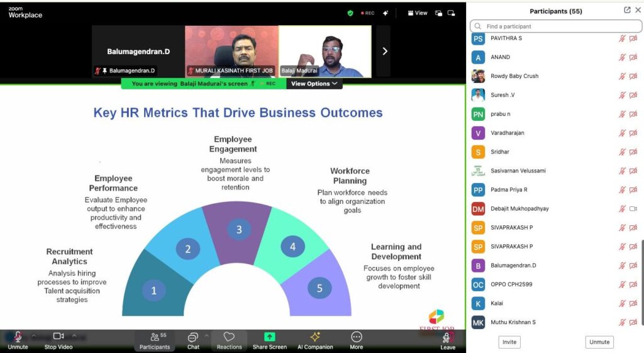Screen dimensions: 644x353
Task: Click the Invite button
Action: (x=509, y=342)
